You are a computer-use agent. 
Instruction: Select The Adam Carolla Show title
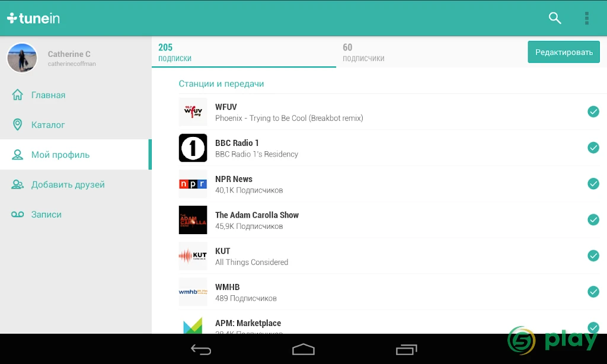point(257,215)
